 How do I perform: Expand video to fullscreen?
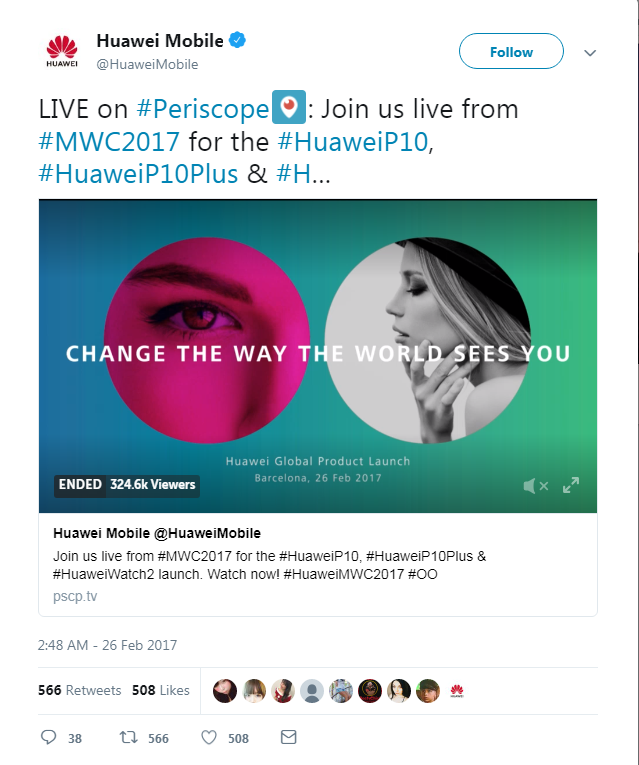[x=571, y=485]
